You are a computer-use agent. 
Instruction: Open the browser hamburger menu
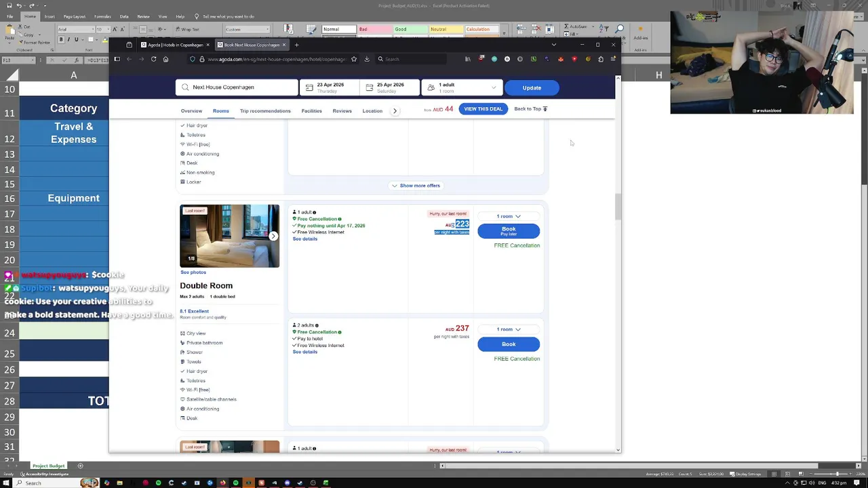click(613, 59)
